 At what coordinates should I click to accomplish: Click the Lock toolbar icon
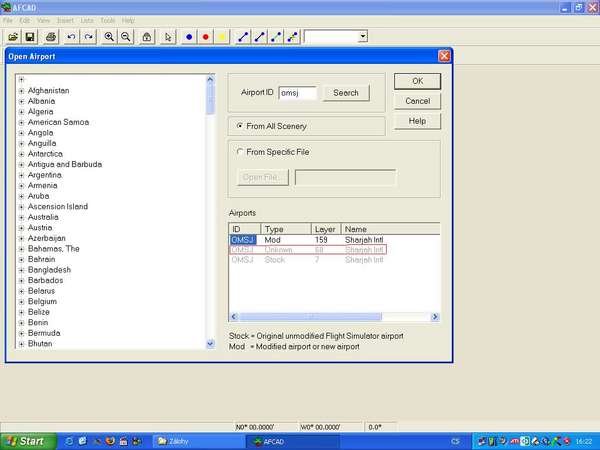tap(147, 36)
